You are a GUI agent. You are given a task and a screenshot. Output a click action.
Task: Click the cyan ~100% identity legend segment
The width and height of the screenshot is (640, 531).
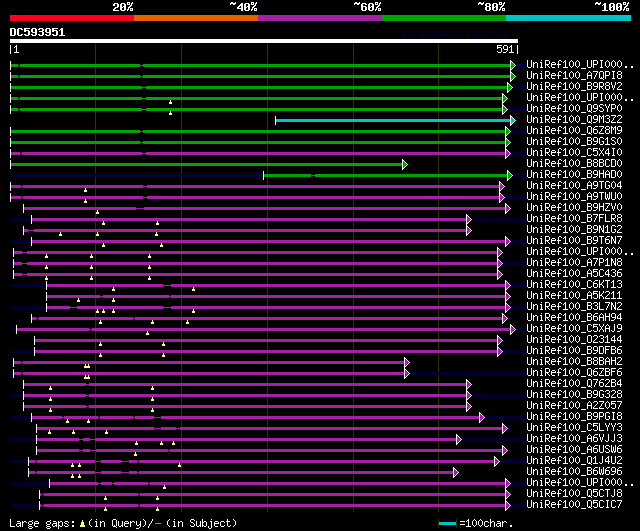point(569,18)
